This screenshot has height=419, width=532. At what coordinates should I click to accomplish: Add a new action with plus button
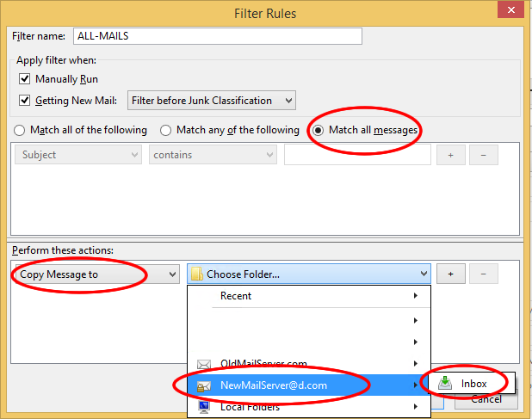[450, 274]
